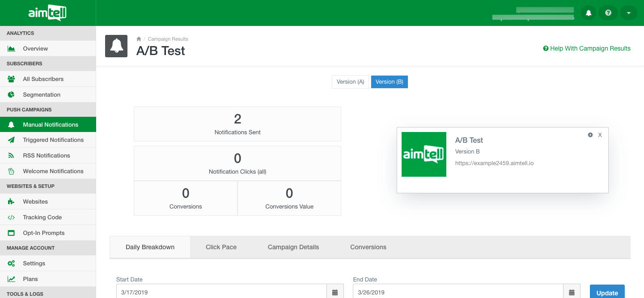Open Triggered Notifications paper plane icon
The width and height of the screenshot is (644, 298).
click(x=12, y=140)
